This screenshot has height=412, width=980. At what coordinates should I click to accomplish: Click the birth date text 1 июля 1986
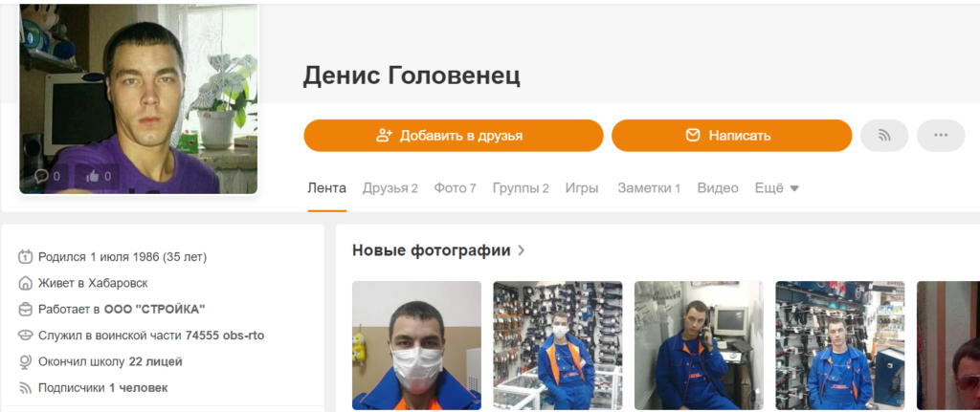pos(125,256)
